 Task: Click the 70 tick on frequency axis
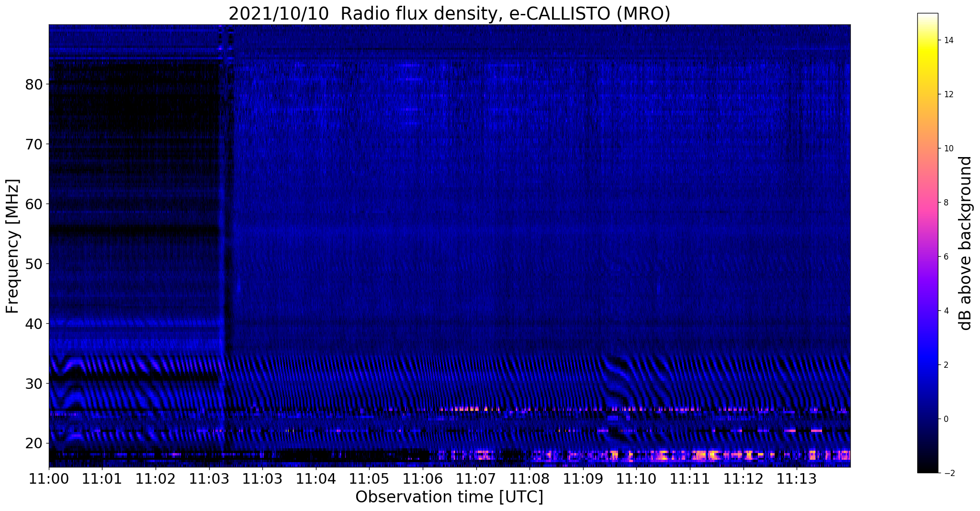34,144
